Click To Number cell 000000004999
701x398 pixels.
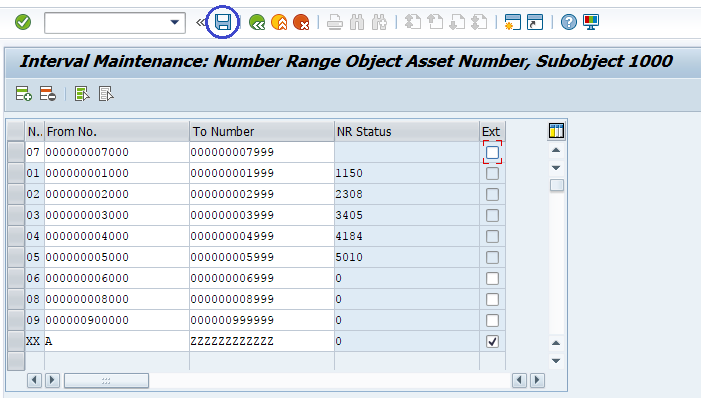coord(262,237)
